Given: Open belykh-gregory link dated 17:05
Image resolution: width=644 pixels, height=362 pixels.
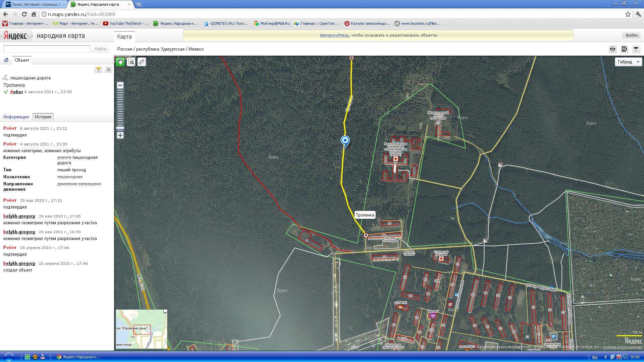Looking at the screenshot, I should [19, 216].
